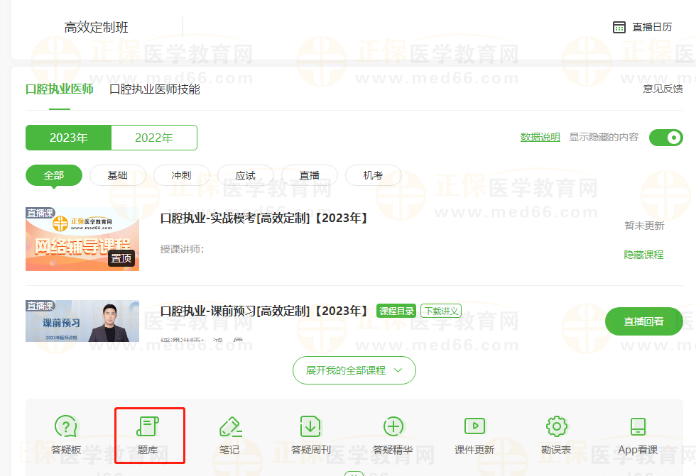Open the 题库 question bank icon
696x476 pixels.
(x=148, y=428)
